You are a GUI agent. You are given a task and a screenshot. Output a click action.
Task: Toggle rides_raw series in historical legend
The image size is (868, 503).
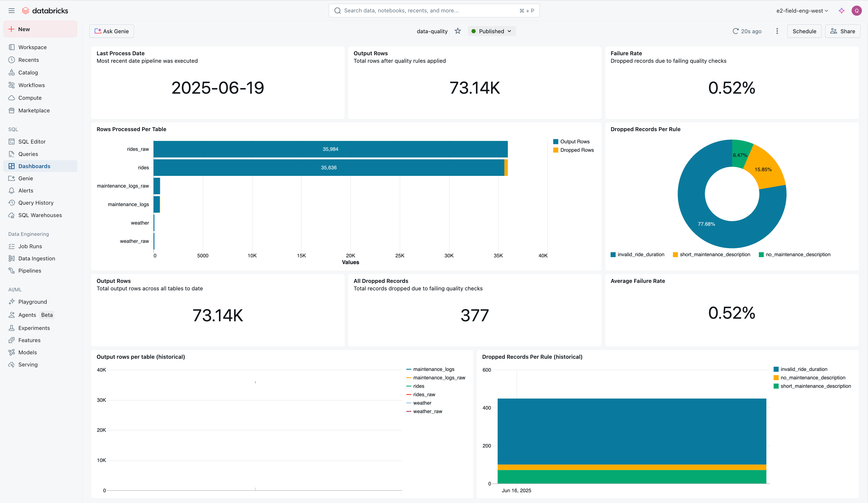click(x=421, y=395)
